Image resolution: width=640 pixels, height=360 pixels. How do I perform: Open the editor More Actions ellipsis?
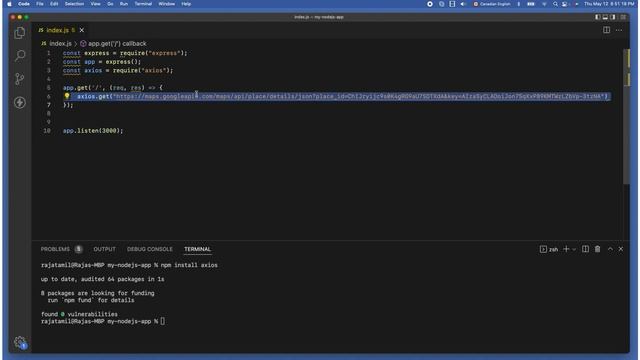click(x=619, y=30)
